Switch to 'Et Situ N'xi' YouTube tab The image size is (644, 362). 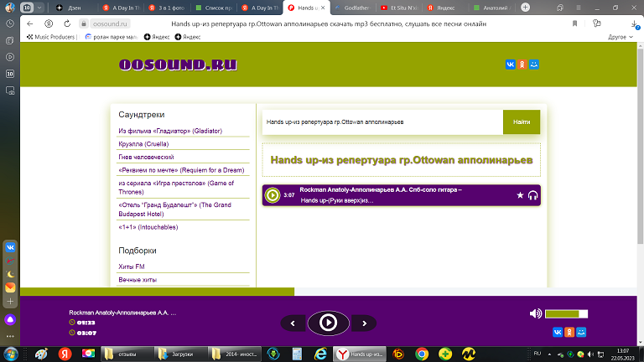[x=399, y=8]
